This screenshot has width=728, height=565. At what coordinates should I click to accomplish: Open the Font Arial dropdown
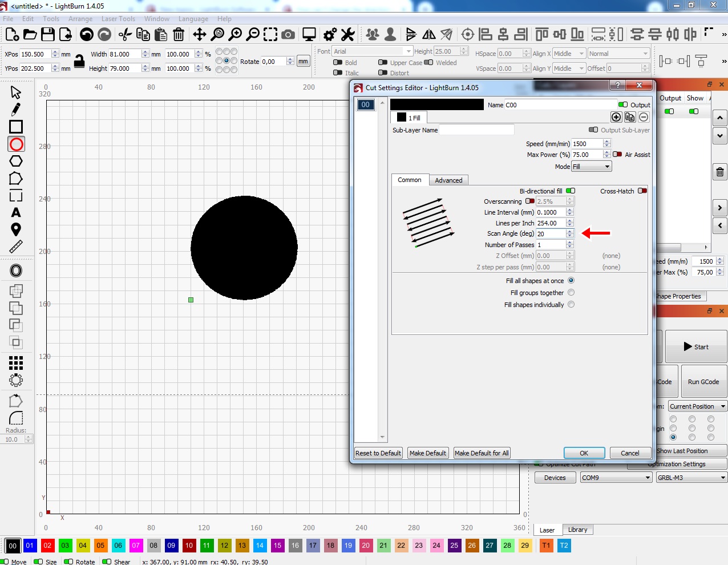372,51
